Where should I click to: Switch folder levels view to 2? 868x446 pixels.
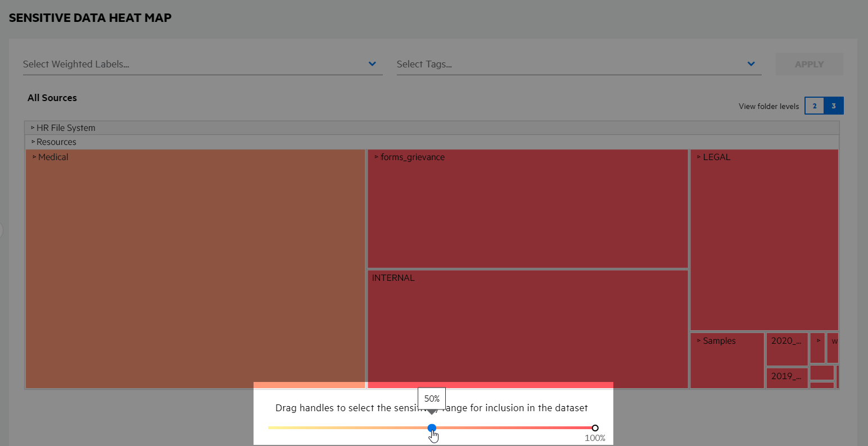(815, 106)
